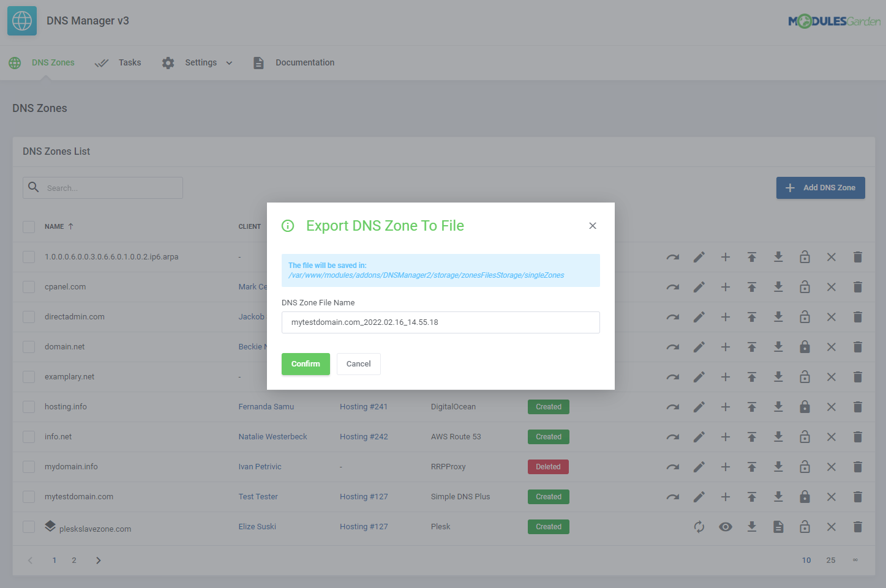This screenshot has width=886, height=588.
Task: Click the AWS Route 53 server cell
Action: (x=456, y=437)
